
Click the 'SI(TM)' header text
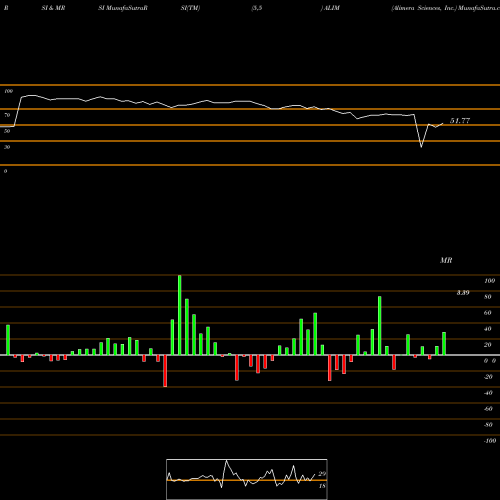tap(190, 8)
